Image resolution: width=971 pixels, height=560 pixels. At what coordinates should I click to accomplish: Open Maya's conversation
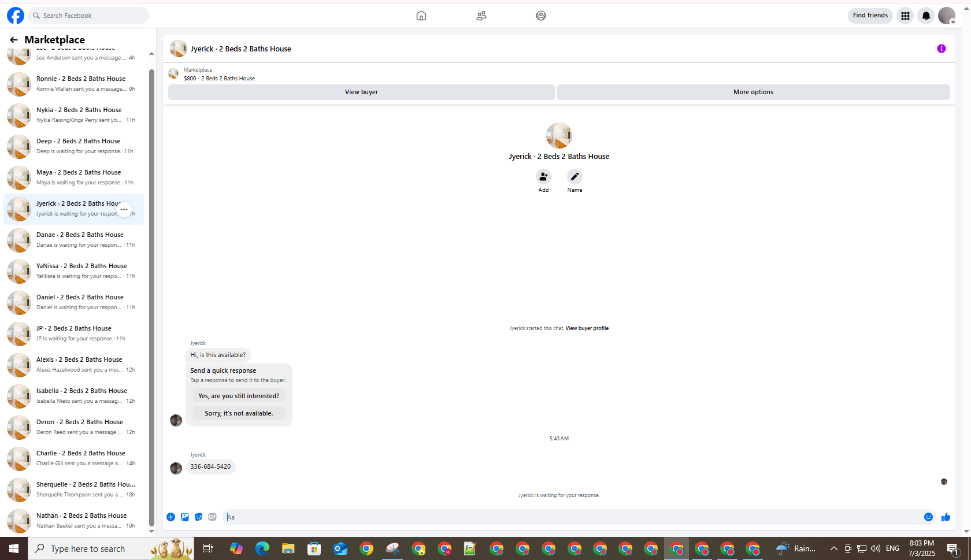pos(74,177)
